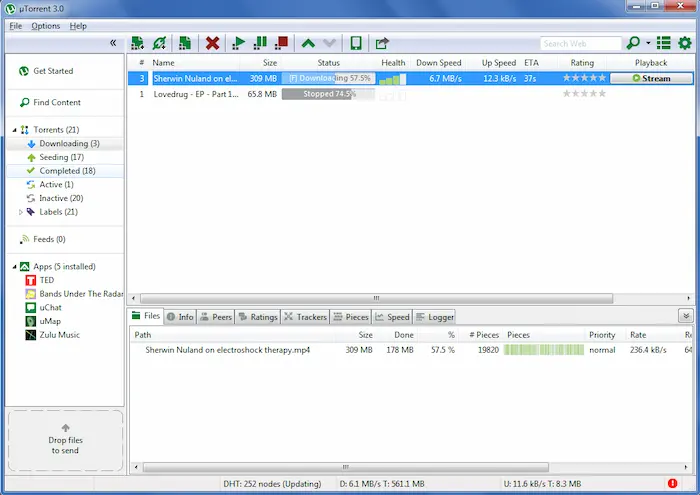Click the Add Torrent toolbar icon
Viewport: 700px width, 495px height.
138,43
